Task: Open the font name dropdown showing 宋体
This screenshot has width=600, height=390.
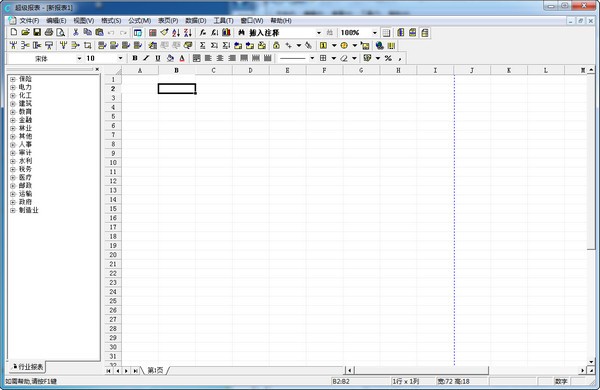Action: point(79,59)
